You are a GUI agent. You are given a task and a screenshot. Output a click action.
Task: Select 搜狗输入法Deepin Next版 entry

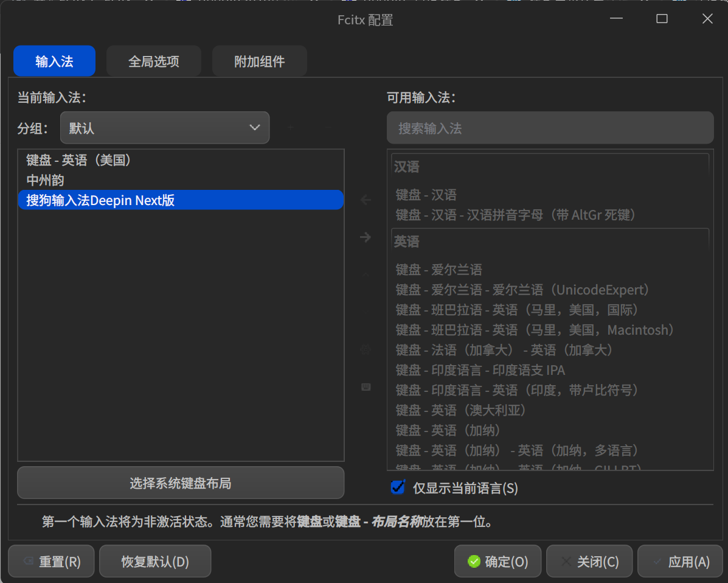coord(181,200)
